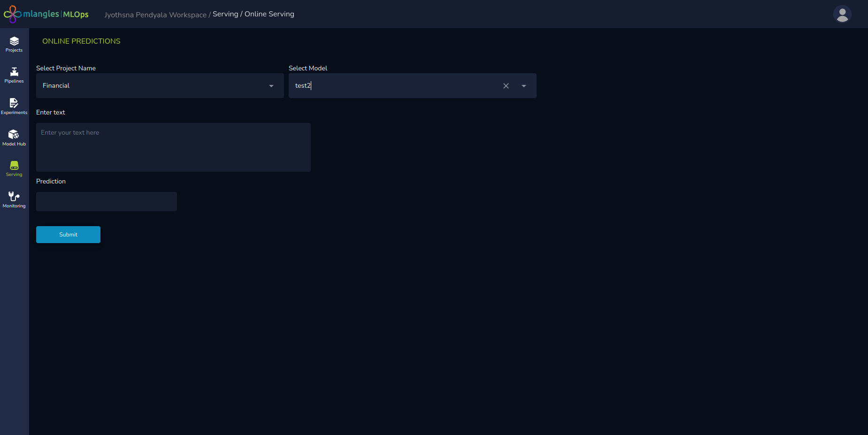Click inside the test2 model input
Image resolution: width=868 pixels, height=435 pixels.
coord(394,86)
